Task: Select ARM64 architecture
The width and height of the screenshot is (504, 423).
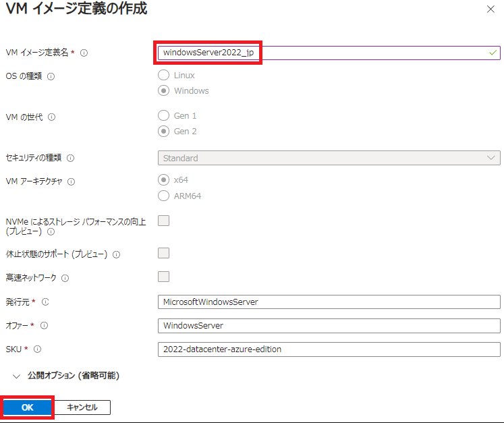Action: tap(163, 196)
